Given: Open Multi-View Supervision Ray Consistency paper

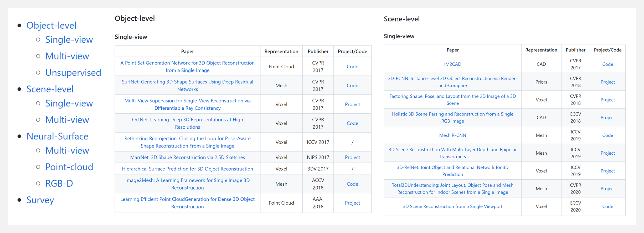Looking at the screenshot, I should click(187, 104).
